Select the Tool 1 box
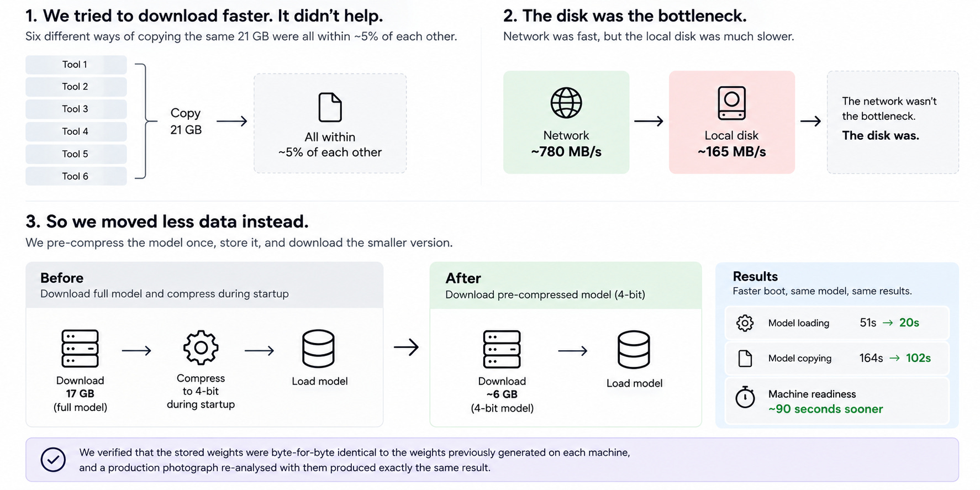This screenshot has height=490, width=980. click(76, 65)
